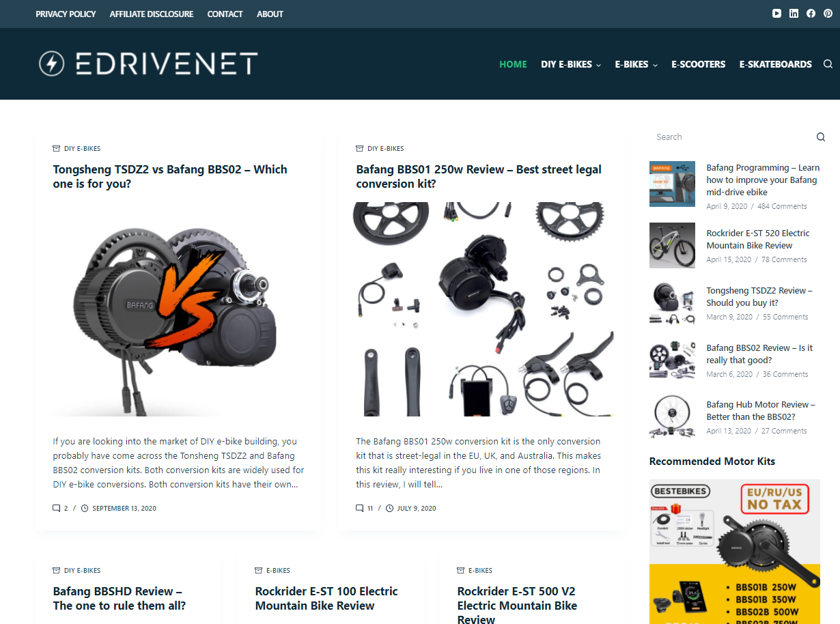Image resolution: width=840 pixels, height=624 pixels.
Task: Click the sidebar search submit icon
Action: click(x=821, y=137)
